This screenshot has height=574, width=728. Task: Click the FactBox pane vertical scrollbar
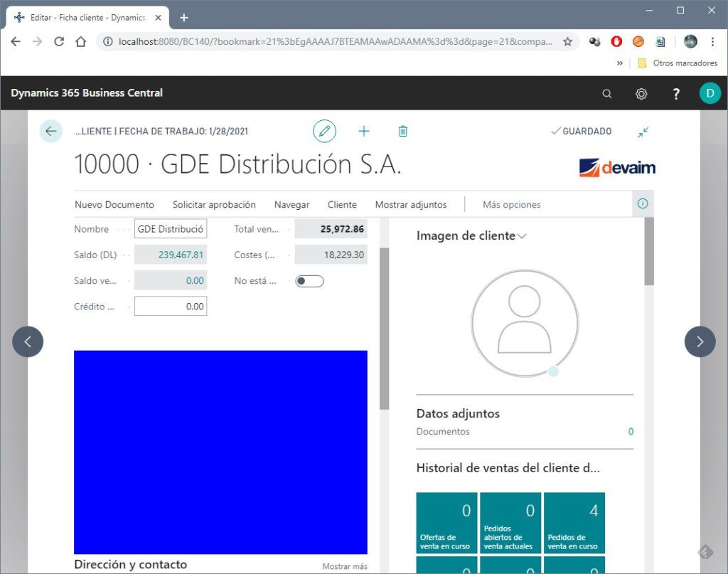pos(648,252)
